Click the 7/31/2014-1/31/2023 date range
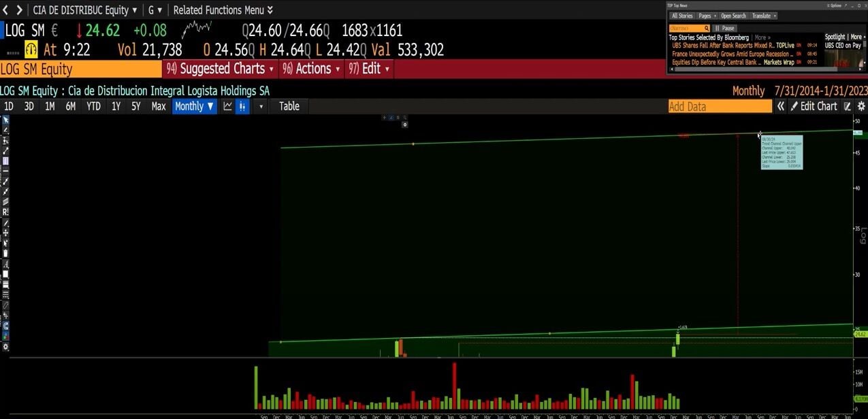The image size is (868, 419). tap(821, 91)
